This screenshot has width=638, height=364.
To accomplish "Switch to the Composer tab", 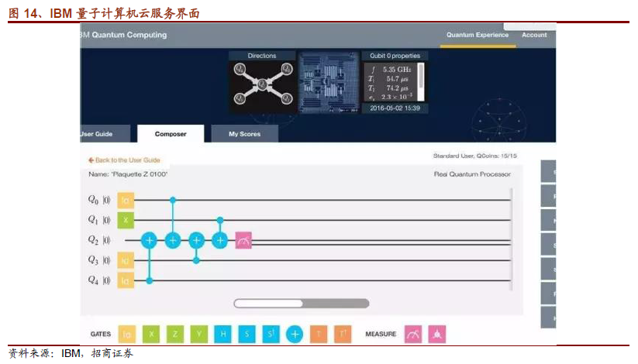I will (171, 134).
